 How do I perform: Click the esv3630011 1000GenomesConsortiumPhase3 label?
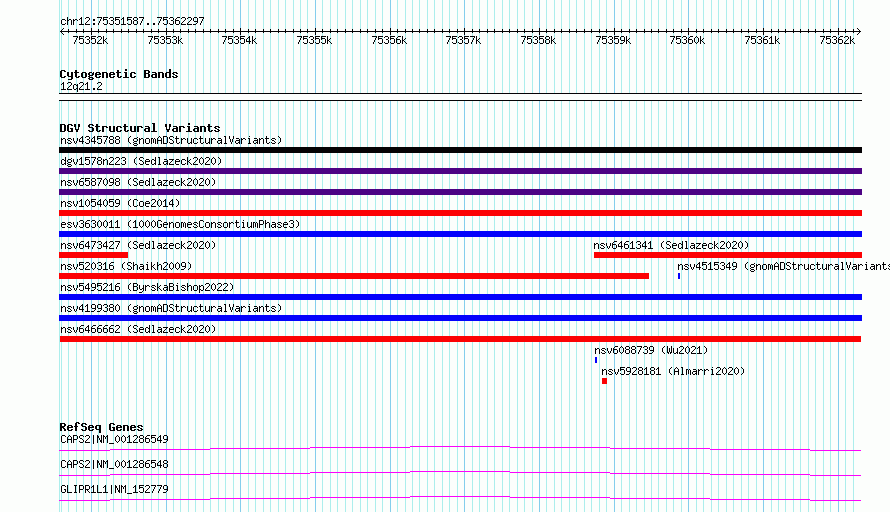coord(180,224)
